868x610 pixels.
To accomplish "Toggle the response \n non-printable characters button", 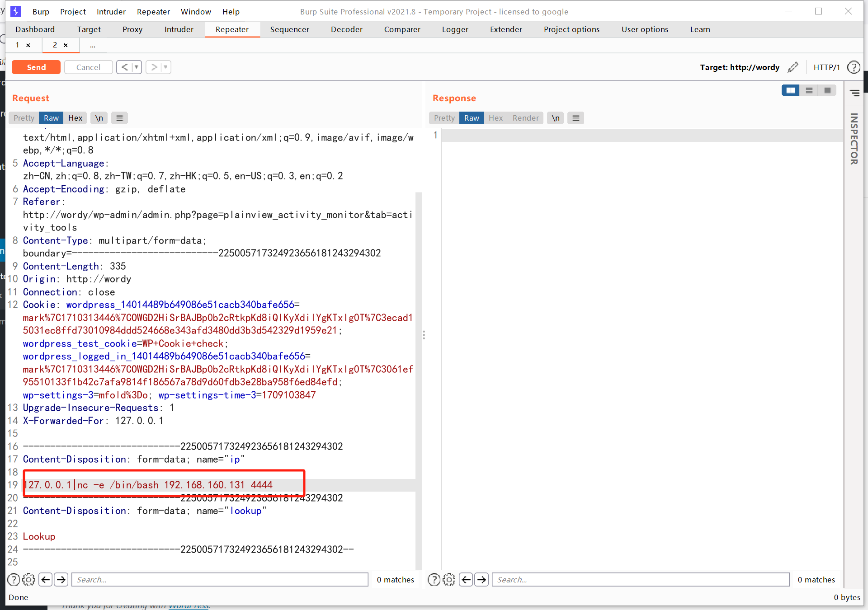I will coord(556,118).
